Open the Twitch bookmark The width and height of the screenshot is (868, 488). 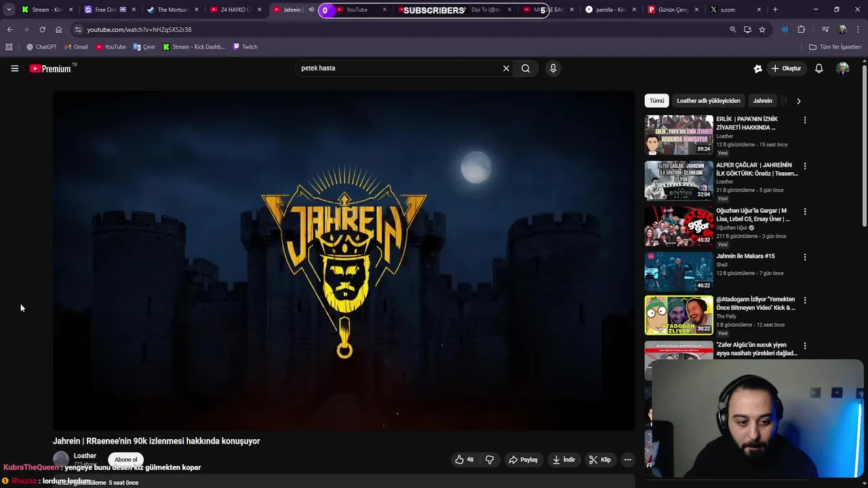[x=245, y=47]
